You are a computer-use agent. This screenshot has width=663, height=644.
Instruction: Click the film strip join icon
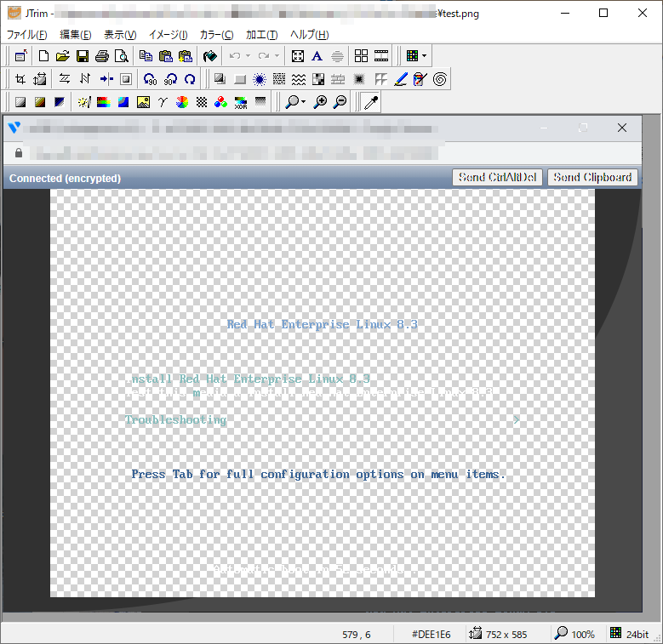click(381, 56)
